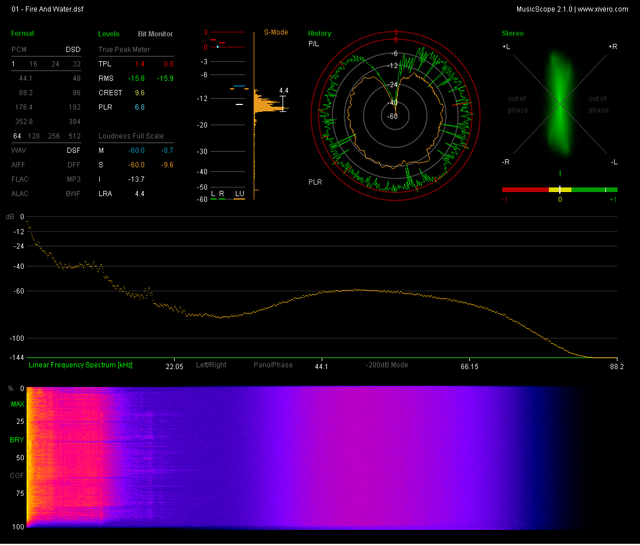Click the CREST value 9.6
The width and height of the screenshot is (640, 545).
[140, 93]
